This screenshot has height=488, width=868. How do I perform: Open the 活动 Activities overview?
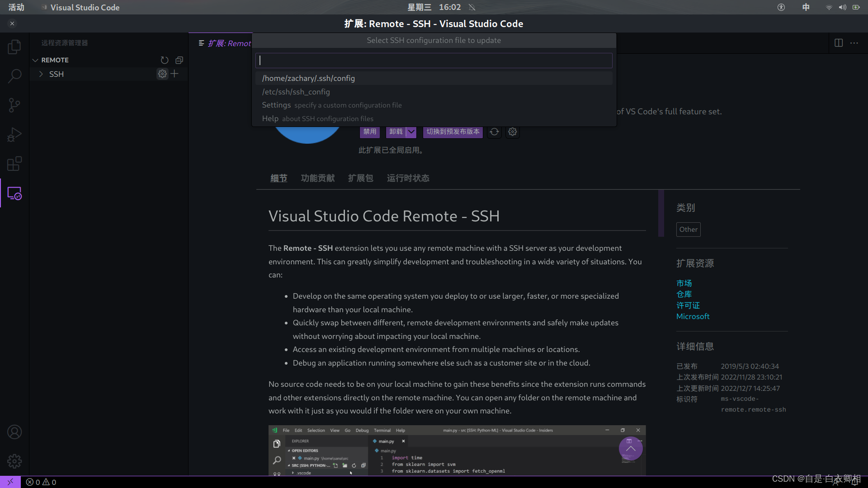pos(16,7)
